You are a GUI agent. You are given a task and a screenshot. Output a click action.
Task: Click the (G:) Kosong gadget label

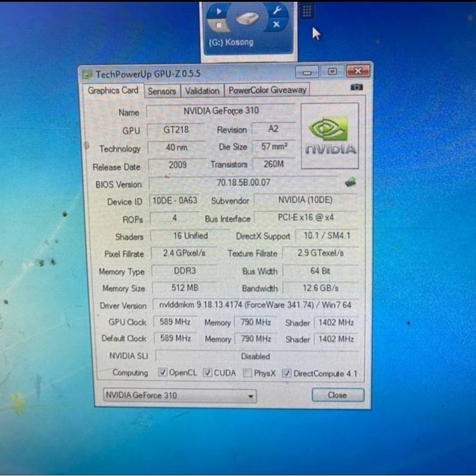click(x=231, y=42)
